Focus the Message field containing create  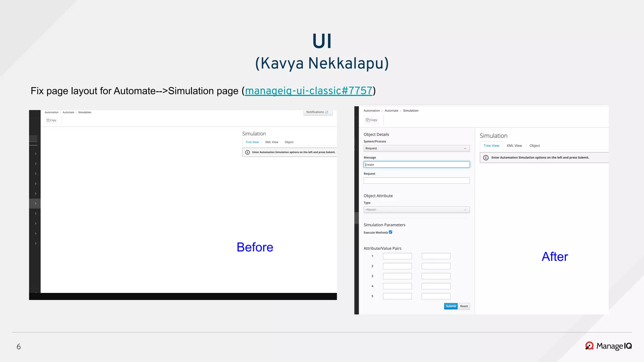(417, 165)
